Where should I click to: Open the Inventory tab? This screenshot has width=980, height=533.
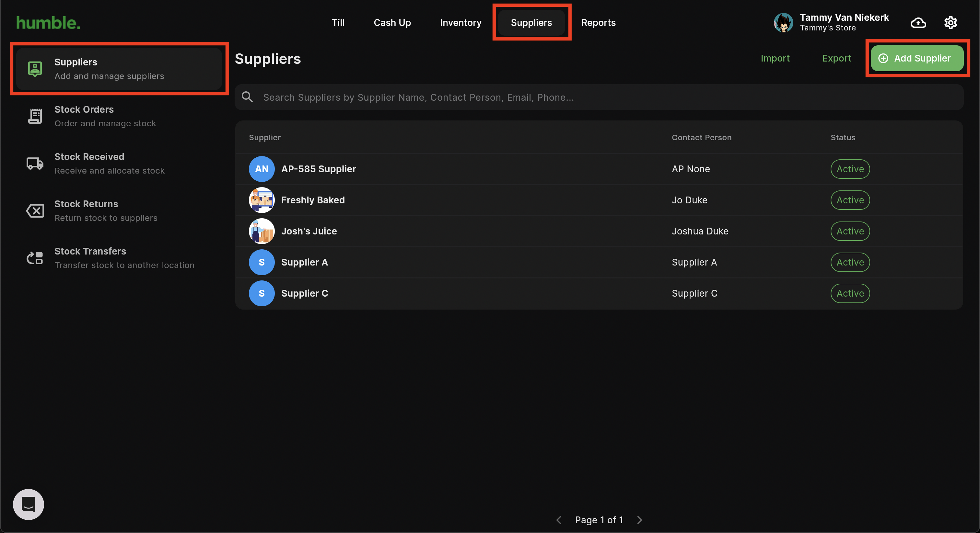pos(461,23)
